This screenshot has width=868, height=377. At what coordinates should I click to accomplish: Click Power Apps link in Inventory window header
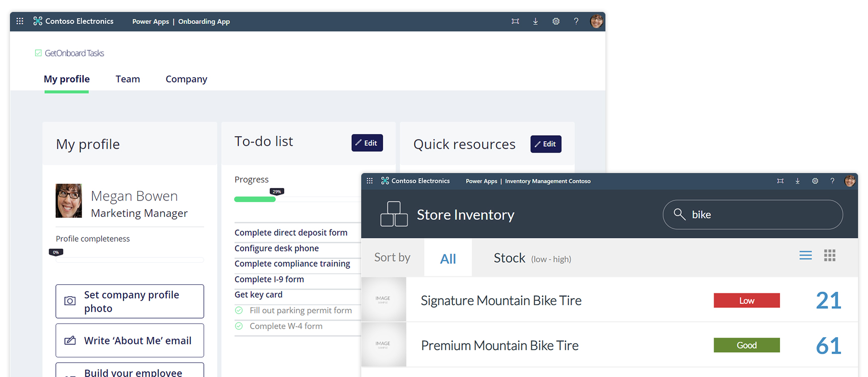481,181
